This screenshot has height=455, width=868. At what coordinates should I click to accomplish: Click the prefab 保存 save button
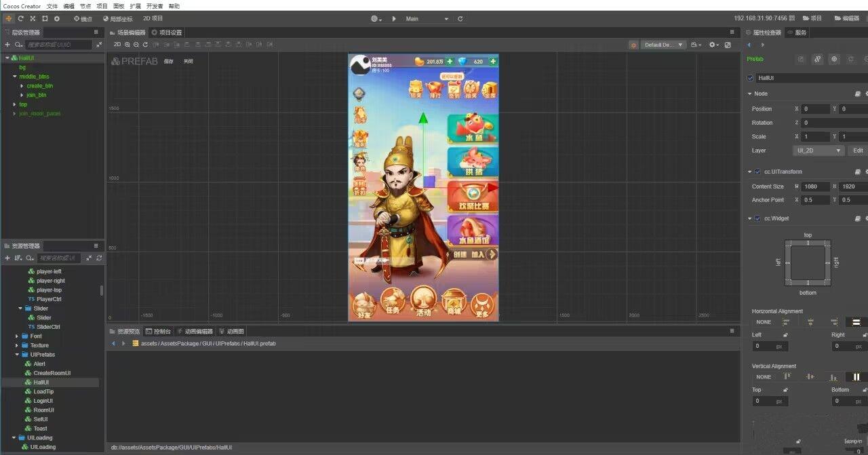tap(169, 62)
